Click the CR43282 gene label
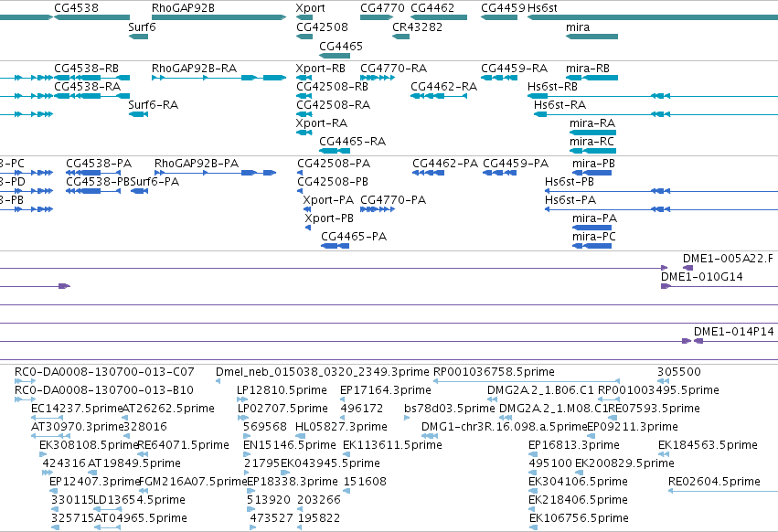The width and height of the screenshot is (778, 532). [x=417, y=27]
